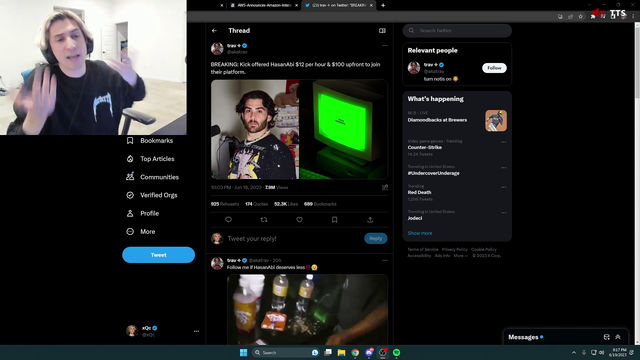
Task: Click the Follow button for trav
Action: 494,68
